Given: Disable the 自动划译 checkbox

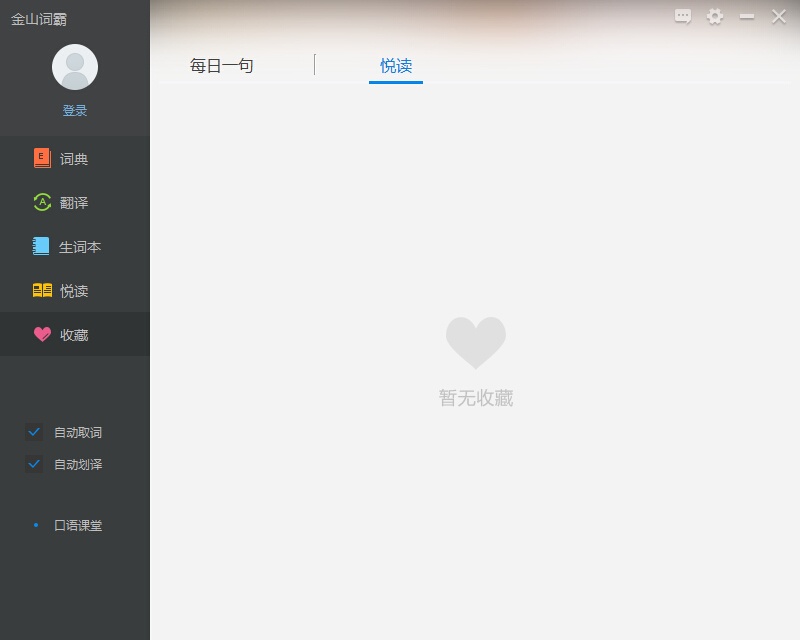Looking at the screenshot, I should pyautogui.click(x=33, y=464).
